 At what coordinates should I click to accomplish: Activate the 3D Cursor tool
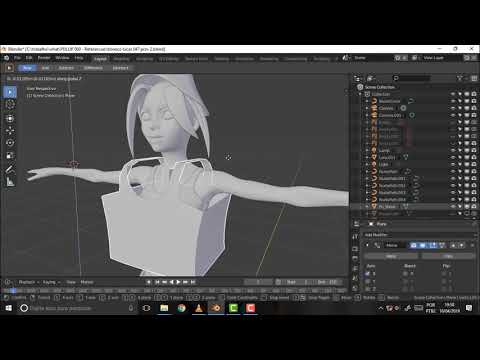click(x=10, y=104)
